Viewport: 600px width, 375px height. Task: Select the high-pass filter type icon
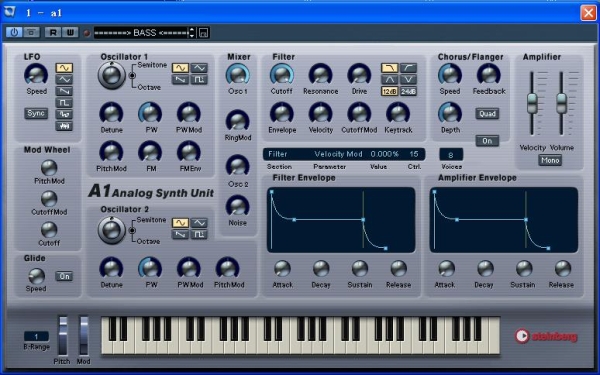(x=408, y=68)
